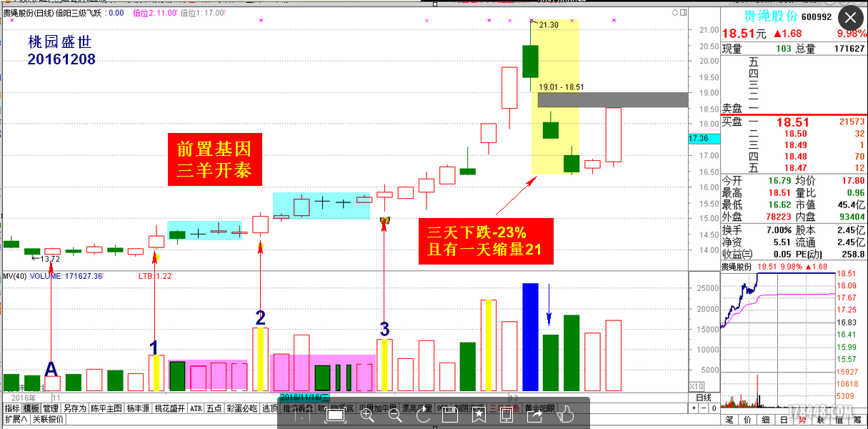
Task: Click the 0 reset button under 日线
Action: pyautogui.click(x=714, y=408)
